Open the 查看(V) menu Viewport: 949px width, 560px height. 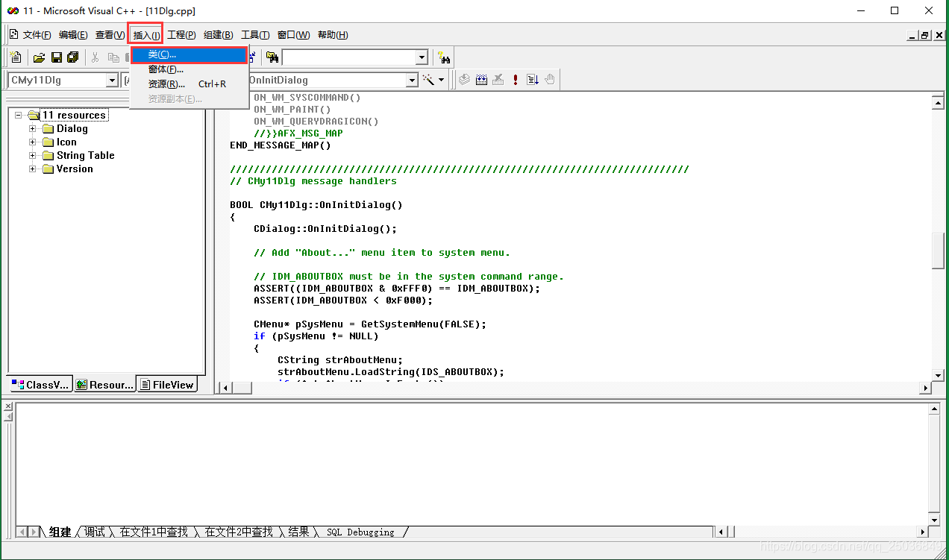pyautogui.click(x=110, y=35)
